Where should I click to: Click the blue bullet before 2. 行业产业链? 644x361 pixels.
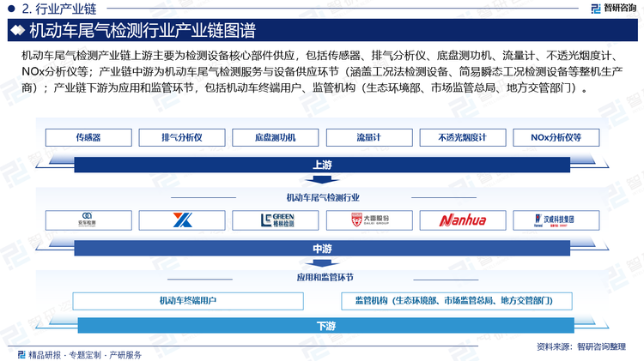[11, 9]
